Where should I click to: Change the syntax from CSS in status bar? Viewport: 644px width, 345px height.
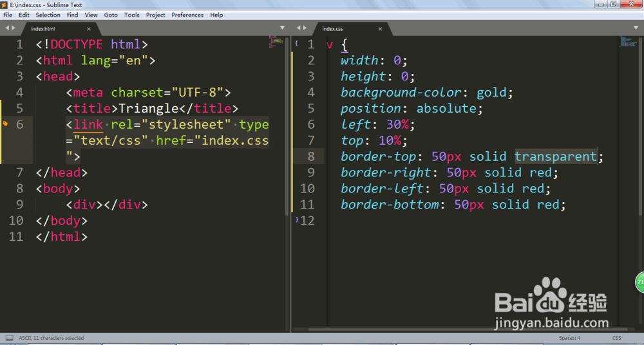point(616,338)
